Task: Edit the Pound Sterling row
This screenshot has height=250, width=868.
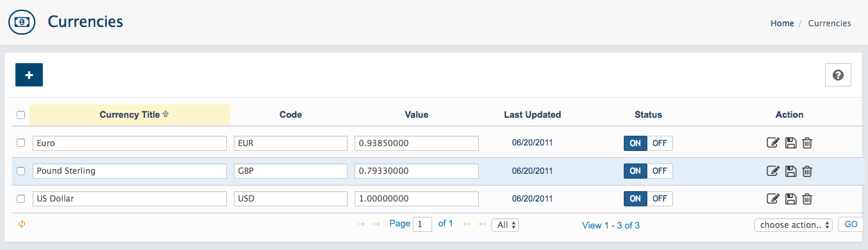Action: tap(773, 171)
